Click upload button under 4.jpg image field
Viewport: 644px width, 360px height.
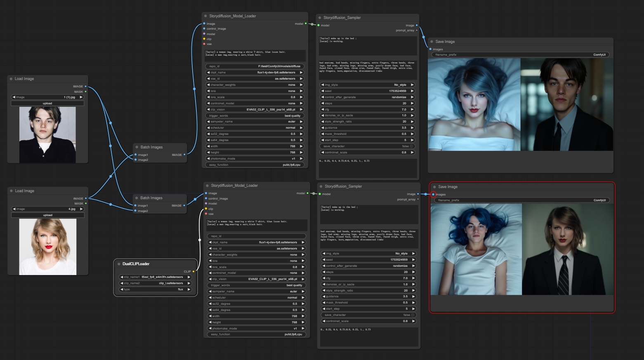(x=48, y=215)
